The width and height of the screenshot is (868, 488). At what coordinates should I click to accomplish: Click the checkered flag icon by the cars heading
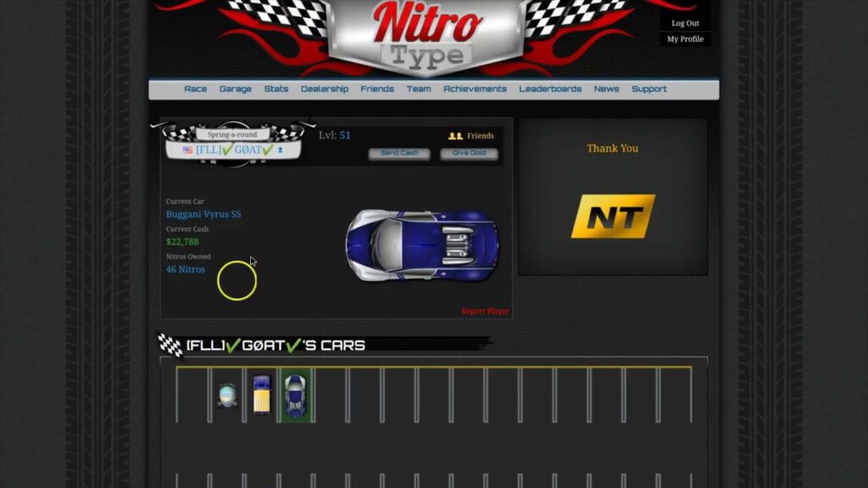(170, 345)
